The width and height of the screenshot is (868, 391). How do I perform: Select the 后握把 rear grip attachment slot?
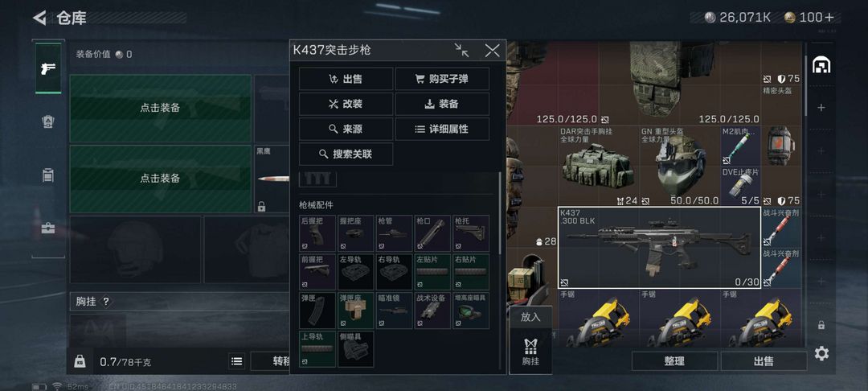[317, 233]
